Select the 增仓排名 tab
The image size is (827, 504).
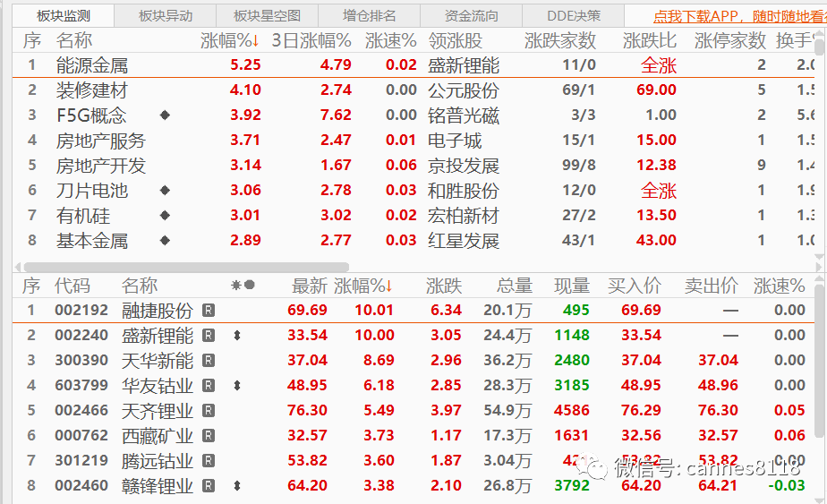[369, 16]
